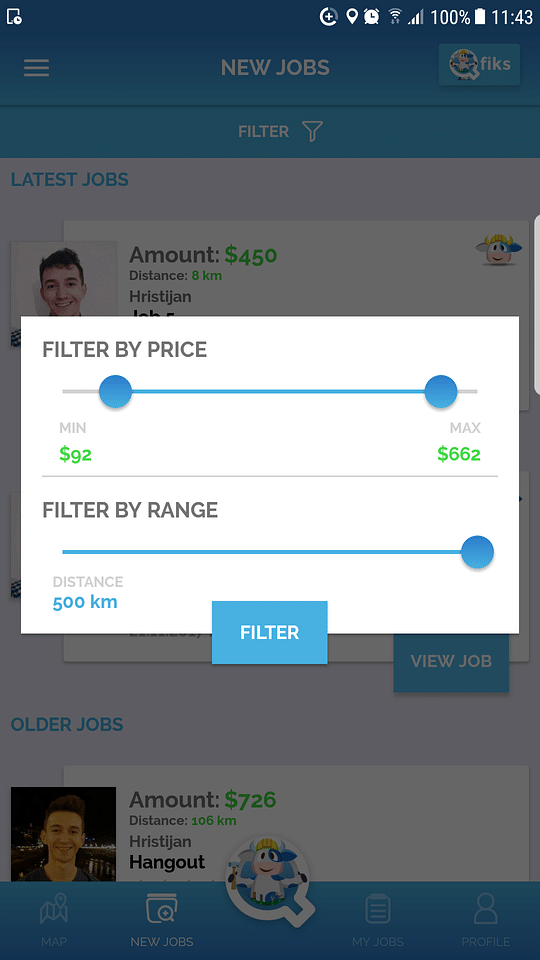Click the cow mascot badge on $450 job
Image resolution: width=540 pixels, height=960 pixels.
499,250
